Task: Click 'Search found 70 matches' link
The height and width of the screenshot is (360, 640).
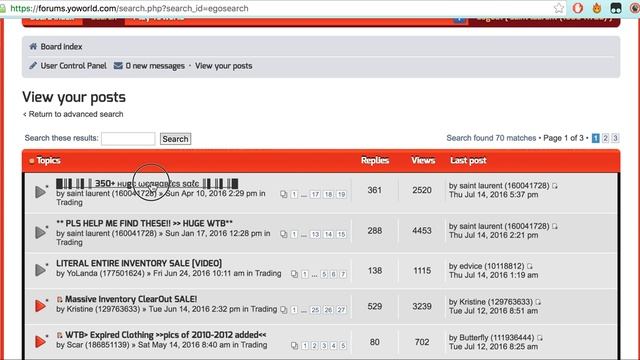Action: [x=491, y=138]
